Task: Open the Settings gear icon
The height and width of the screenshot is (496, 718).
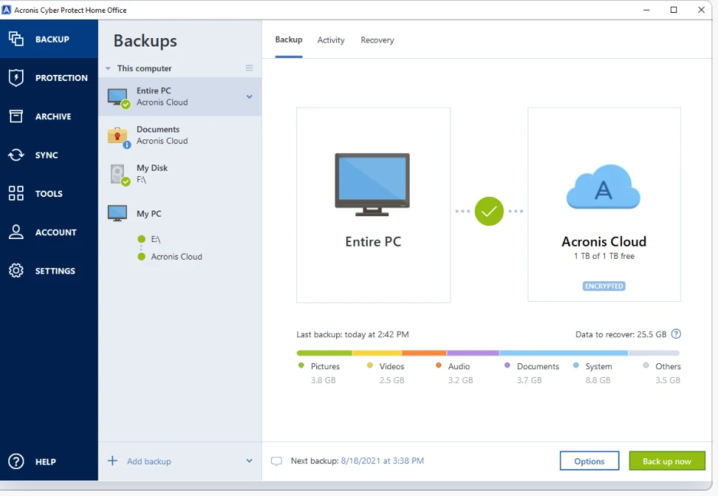Action: tap(16, 271)
